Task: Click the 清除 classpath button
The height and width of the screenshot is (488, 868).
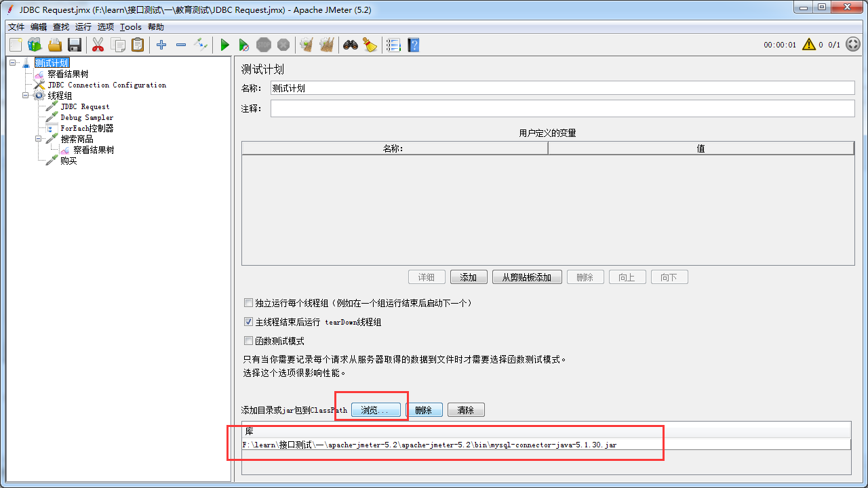Action: 466,410
